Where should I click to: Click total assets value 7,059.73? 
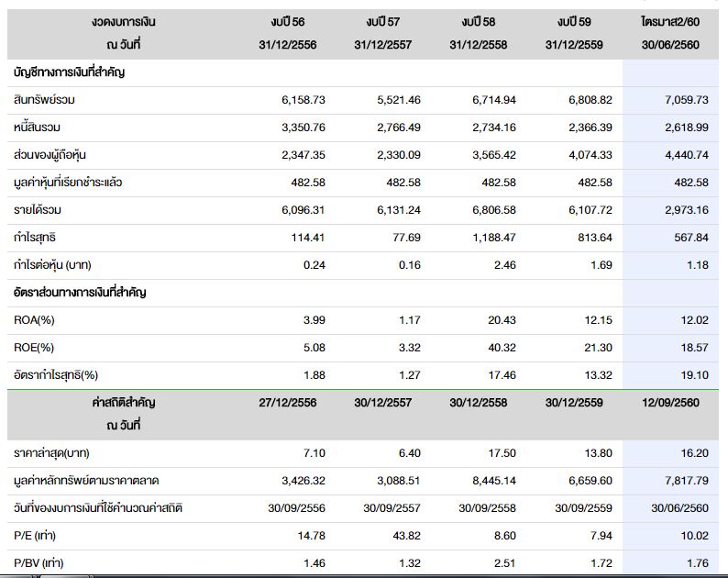pos(687,100)
